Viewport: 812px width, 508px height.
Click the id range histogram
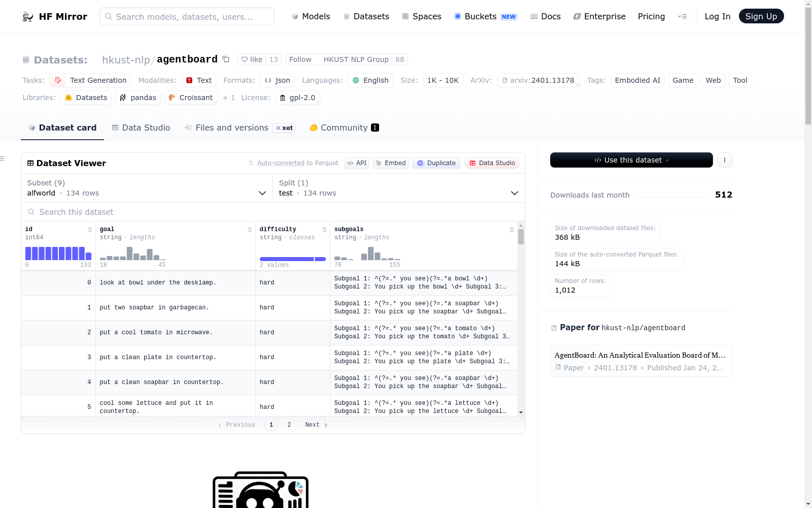(58, 253)
